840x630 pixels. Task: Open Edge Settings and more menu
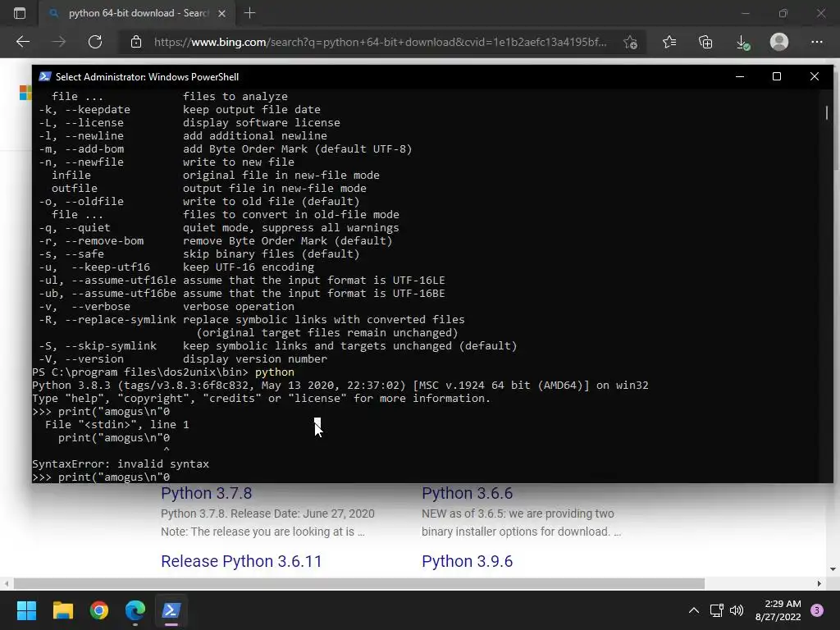click(x=816, y=42)
